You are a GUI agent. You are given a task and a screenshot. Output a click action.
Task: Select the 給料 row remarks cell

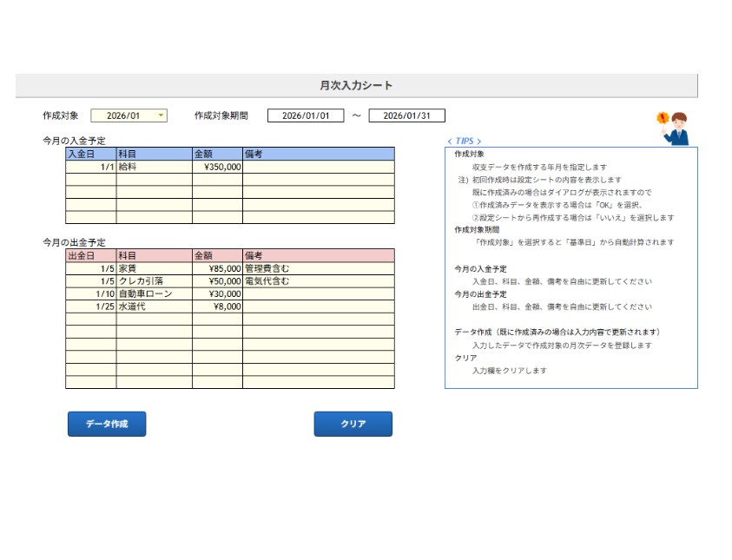(x=319, y=167)
